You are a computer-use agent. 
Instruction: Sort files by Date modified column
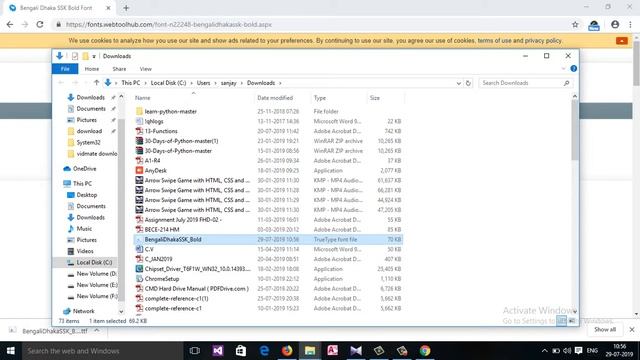point(275,98)
